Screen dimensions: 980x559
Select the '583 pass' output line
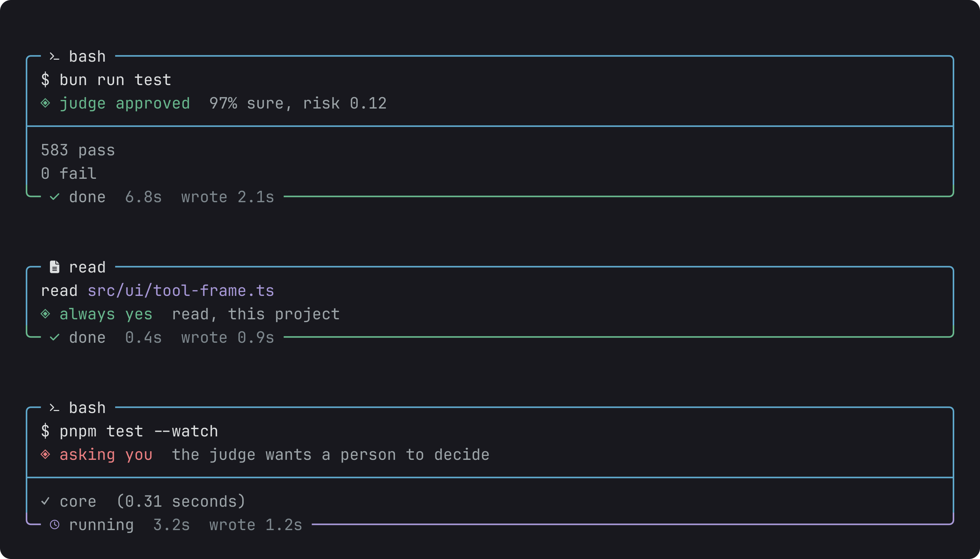point(78,150)
